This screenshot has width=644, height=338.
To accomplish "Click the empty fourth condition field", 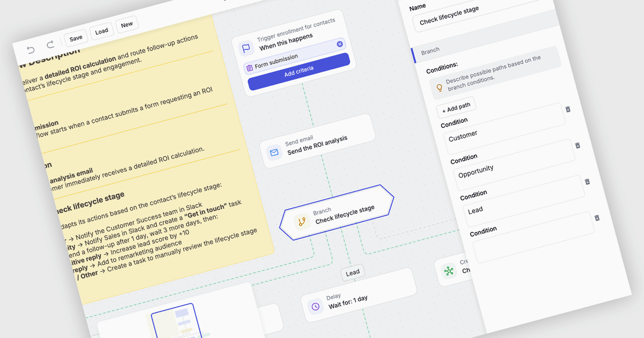I will [532, 237].
